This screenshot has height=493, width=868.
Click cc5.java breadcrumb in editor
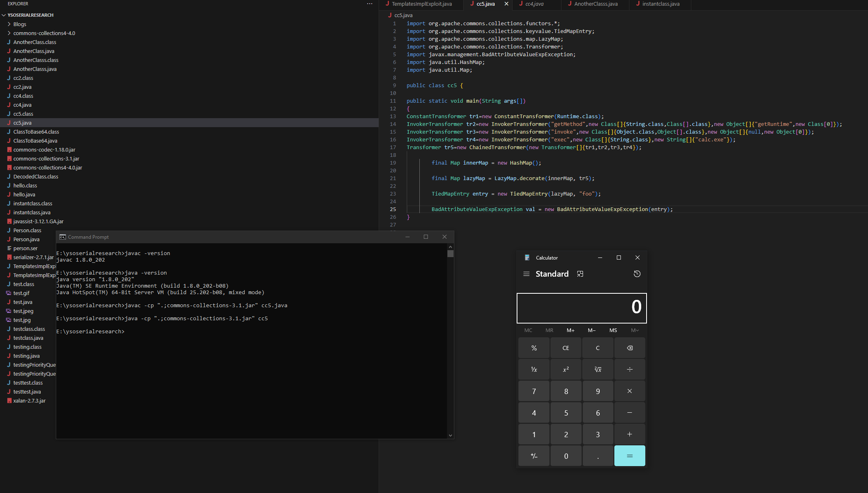[x=403, y=15]
